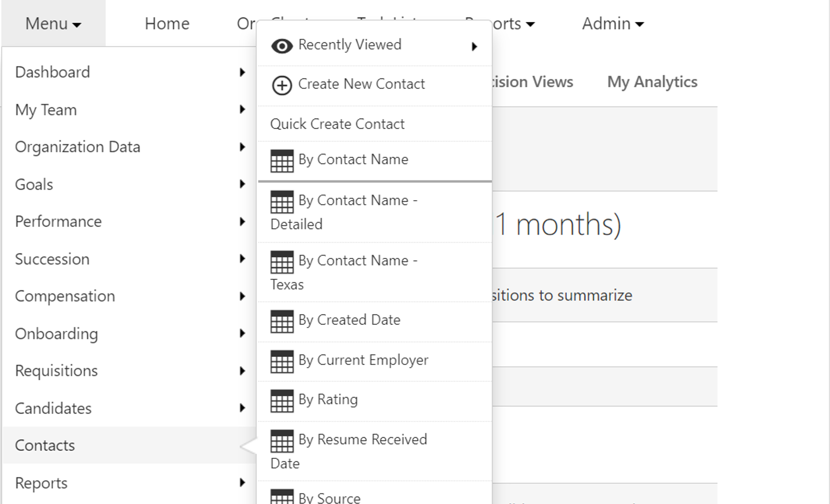Choose Create New Contact text

(x=361, y=84)
